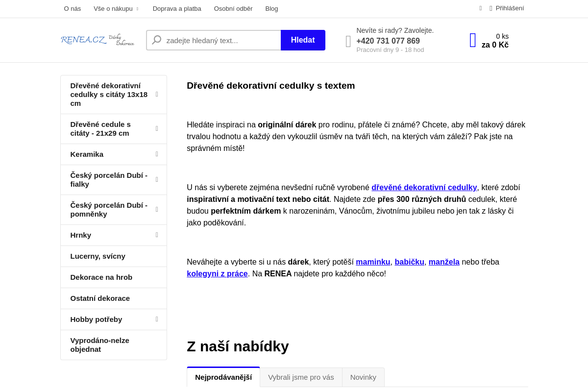Focus the search text input field
This screenshot has height=392, width=588.
222,40
